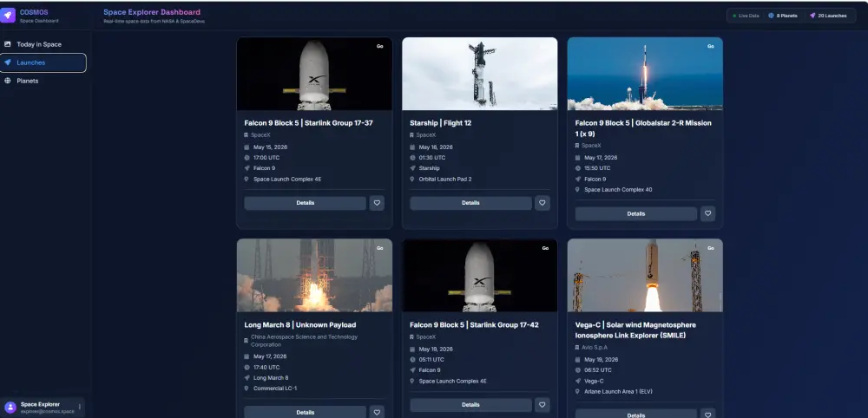The width and height of the screenshot is (868, 418).
Task: Favorite the Starship Flight 12 launch
Action: point(542,203)
